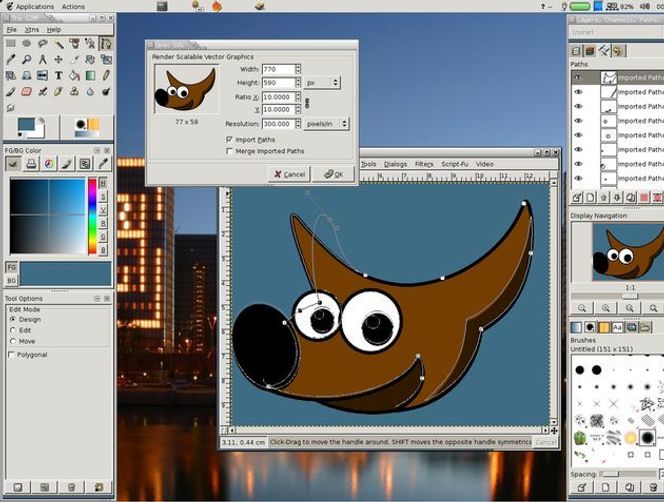The image size is (664, 502).
Task: Open the Applications menu in the top panel
Action: 35,7
